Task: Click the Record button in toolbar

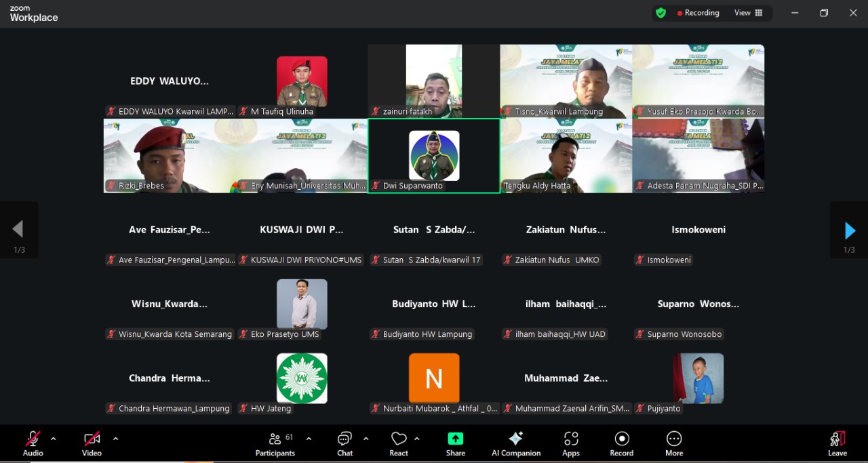Action: (x=621, y=443)
